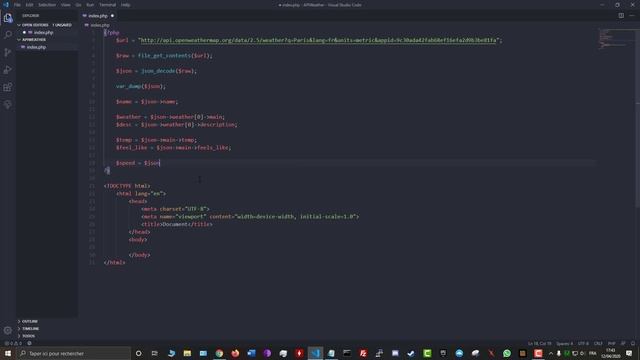
Task: Click the VS Code logo in title bar
Action: pos(5,5)
